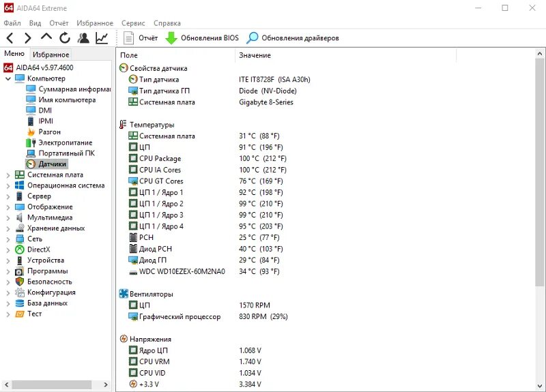
Task: Click the Обновления BIOS button label
Action: pyautogui.click(x=210, y=38)
